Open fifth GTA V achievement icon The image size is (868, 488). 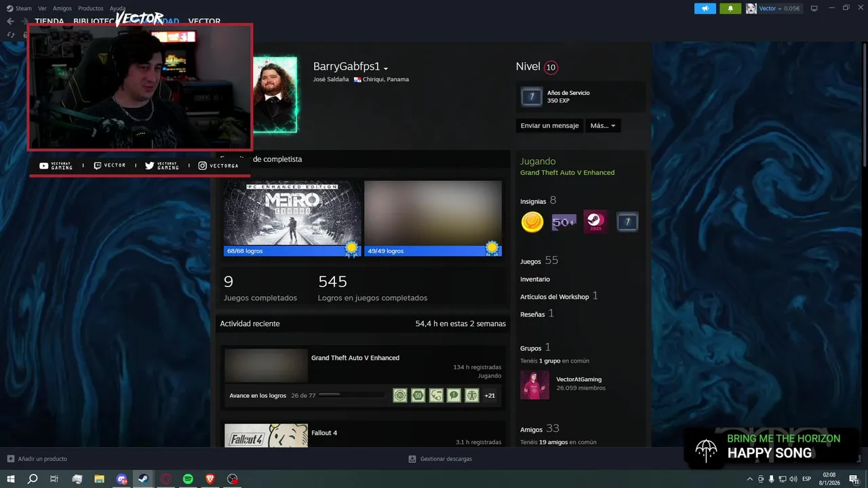click(x=471, y=395)
